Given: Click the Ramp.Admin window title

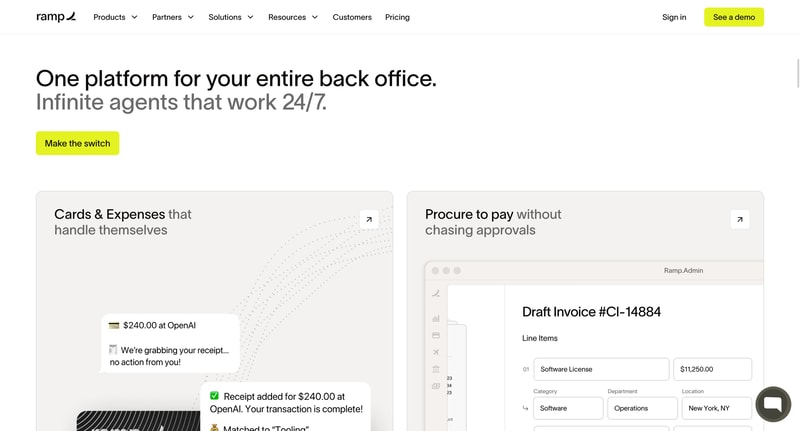Looking at the screenshot, I should click(683, 270).
